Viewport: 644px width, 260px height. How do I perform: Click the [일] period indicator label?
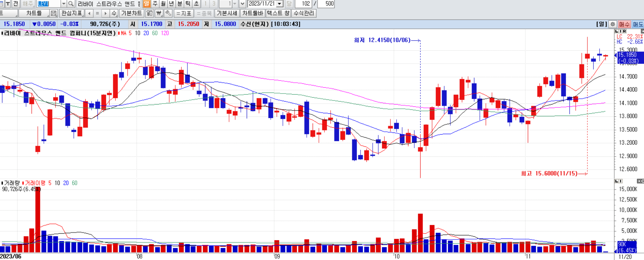[602, 24]
